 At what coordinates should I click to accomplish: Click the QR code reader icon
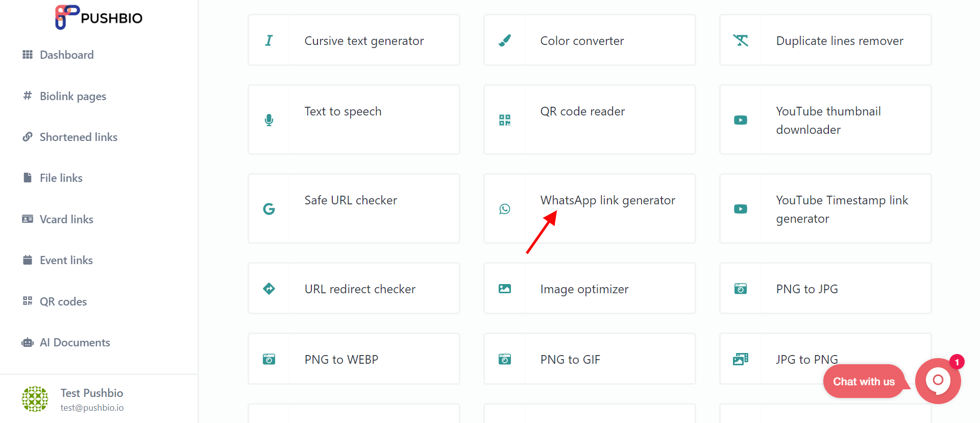505,120
